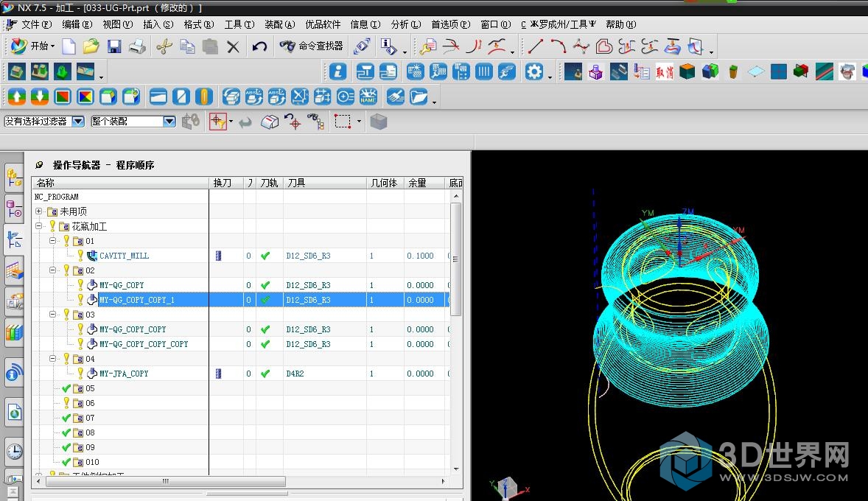Click the lightbulb status icon on folder 06
Screen dimensions: 868x501
[x=66, y=403]
